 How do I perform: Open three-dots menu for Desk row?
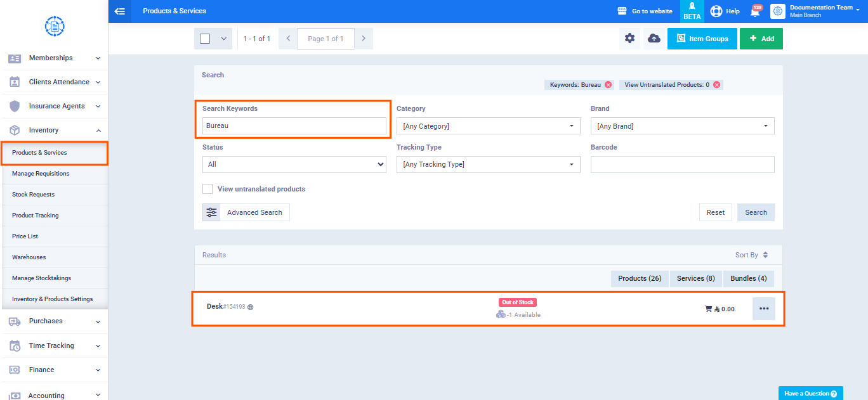tap(764, 309)
